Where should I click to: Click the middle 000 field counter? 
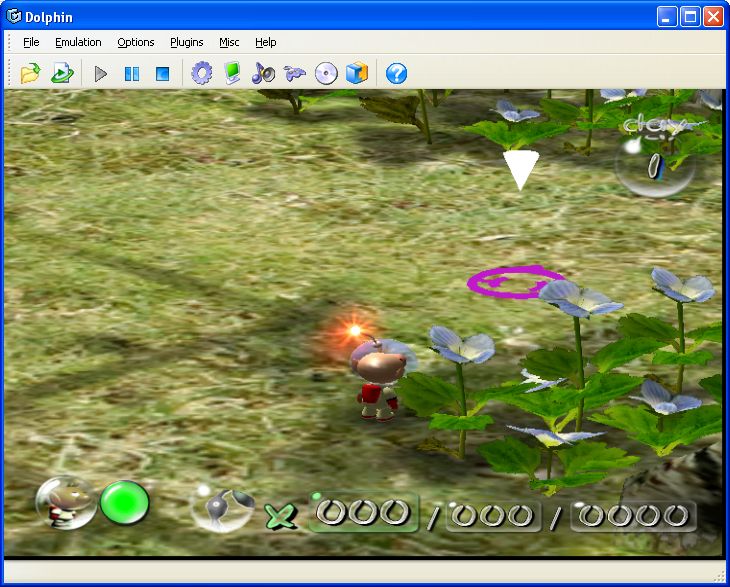(493, 515)
